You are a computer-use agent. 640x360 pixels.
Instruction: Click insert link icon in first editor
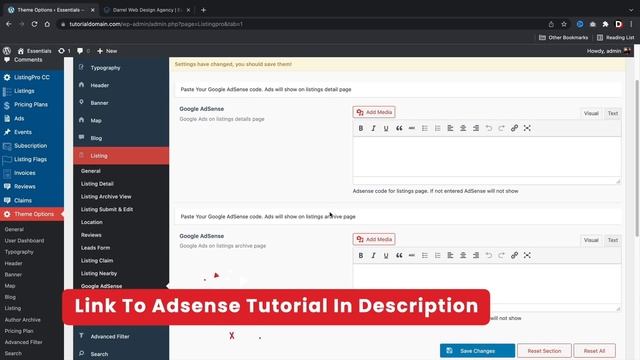(x=514, y=128)
